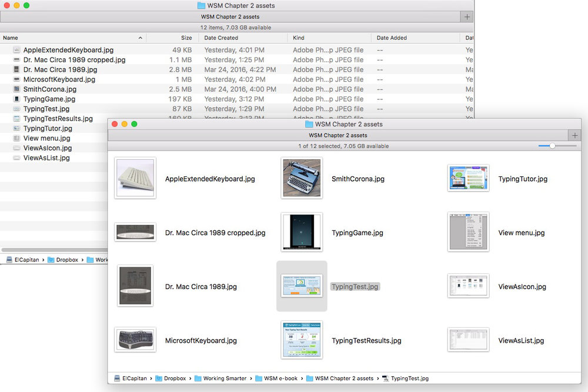Add new tab in front Finder window
Viewport: 588px width, 392px height.
(574, 135)
